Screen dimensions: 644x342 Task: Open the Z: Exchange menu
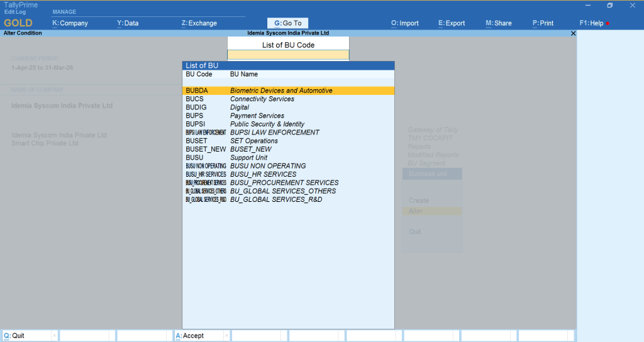click(x=199, y=23)
